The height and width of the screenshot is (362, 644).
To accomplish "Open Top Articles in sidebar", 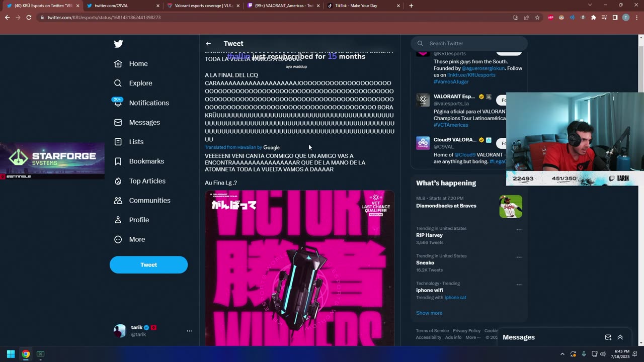I will pyautogui.click(x=139, y=181).
